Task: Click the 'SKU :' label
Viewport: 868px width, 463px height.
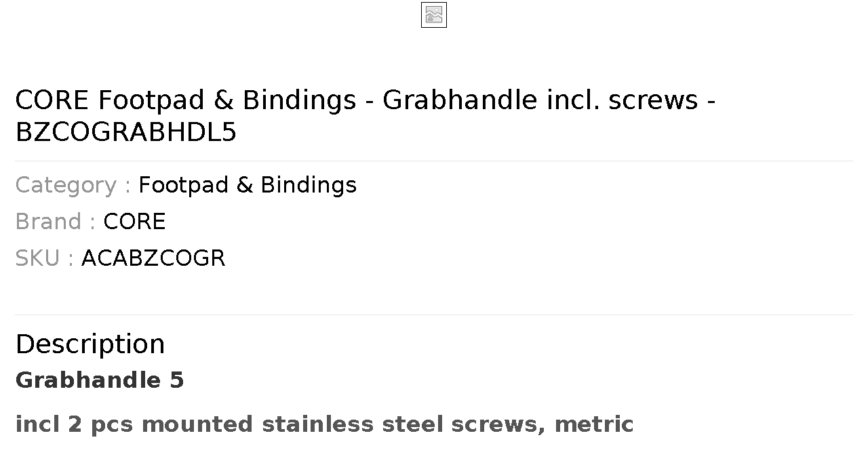Action: (x=45, y=258)
